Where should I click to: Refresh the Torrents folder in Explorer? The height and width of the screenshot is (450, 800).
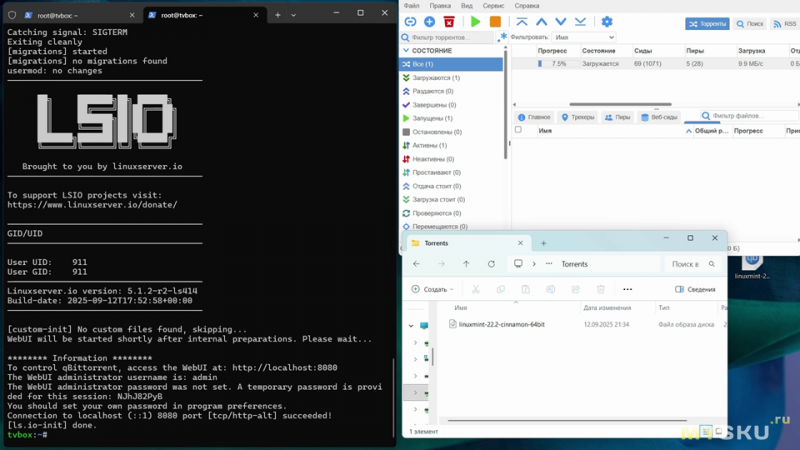pyautogui.click(x=491, y=264)
